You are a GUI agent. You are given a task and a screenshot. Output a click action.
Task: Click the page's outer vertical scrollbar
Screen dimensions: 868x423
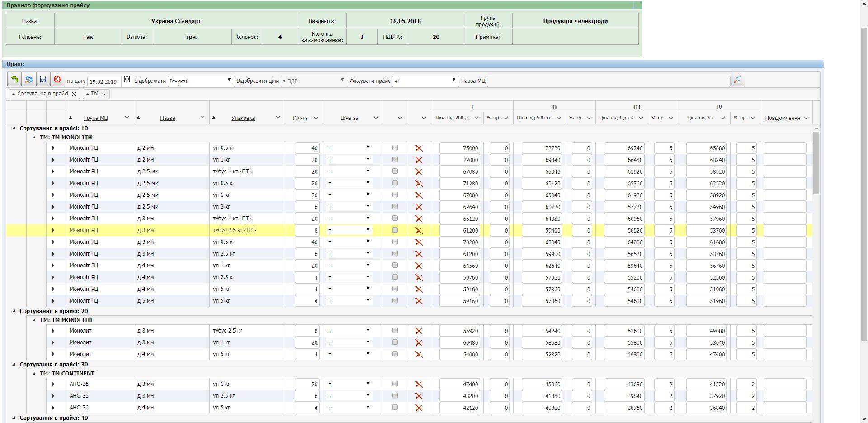pyautogui.click(x=864, y=183)
